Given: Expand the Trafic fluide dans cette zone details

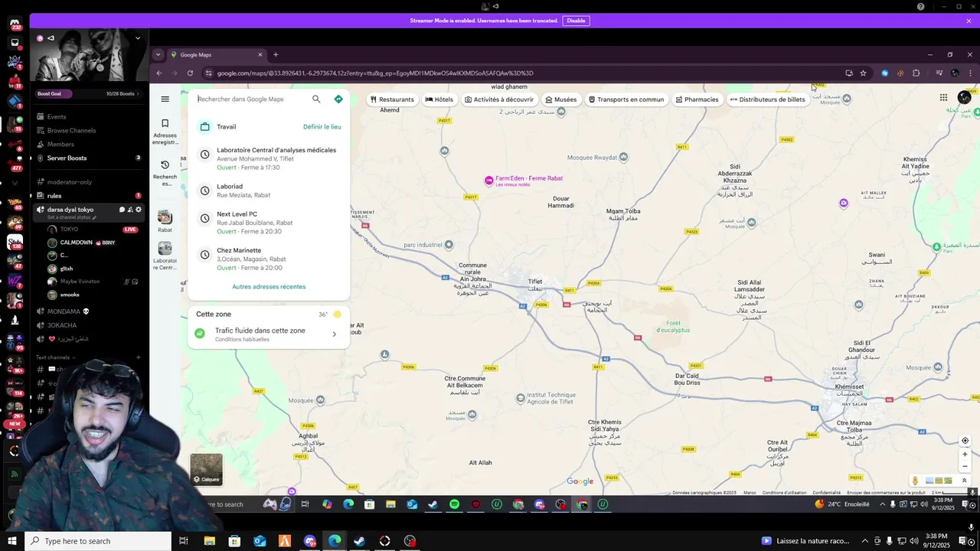Looking at the screenshot, I should click(269, 334).
